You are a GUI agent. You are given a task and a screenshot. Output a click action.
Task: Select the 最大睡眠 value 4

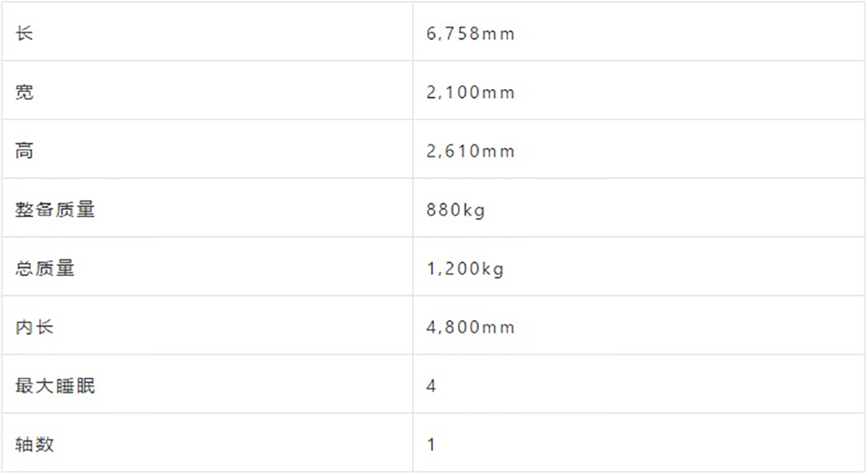(431, 386)
